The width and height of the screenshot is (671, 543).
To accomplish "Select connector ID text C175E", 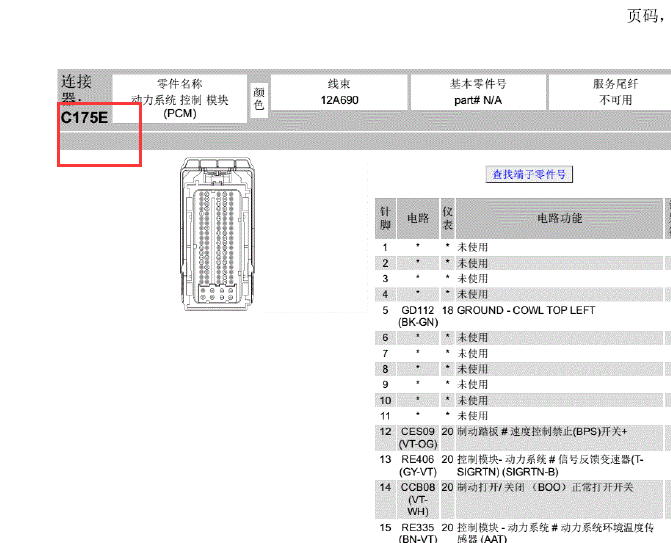I will click(84, 118).
